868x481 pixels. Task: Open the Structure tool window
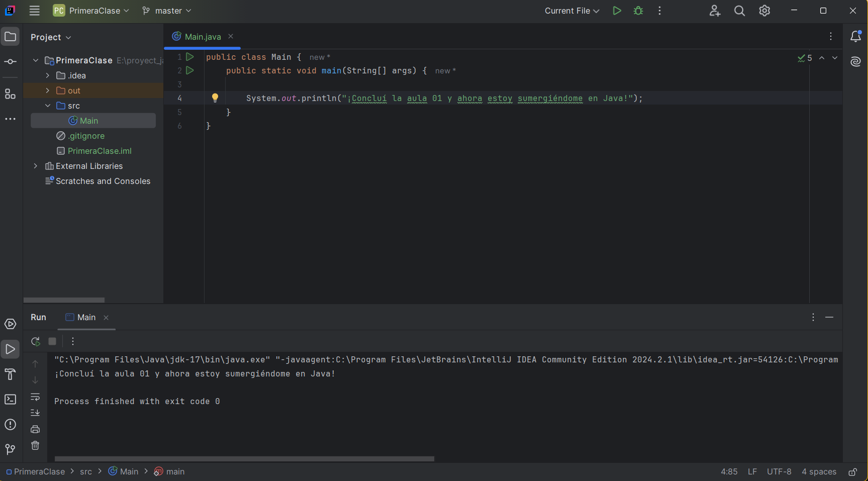coord(10,94)
